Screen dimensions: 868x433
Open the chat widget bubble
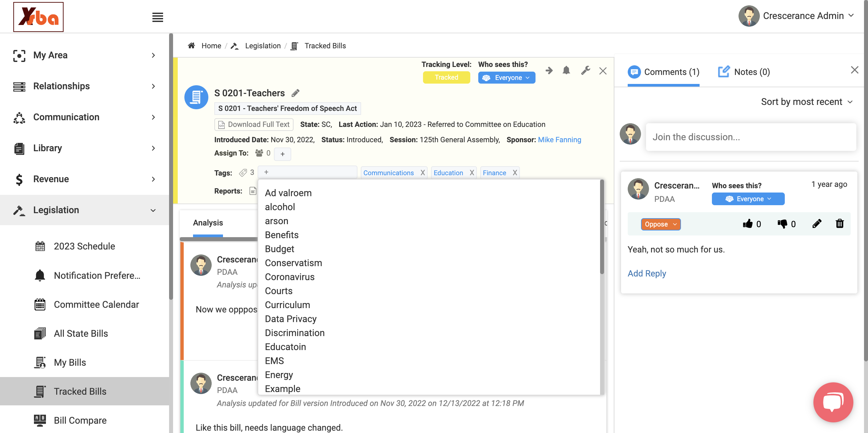[x=833, y=402]
